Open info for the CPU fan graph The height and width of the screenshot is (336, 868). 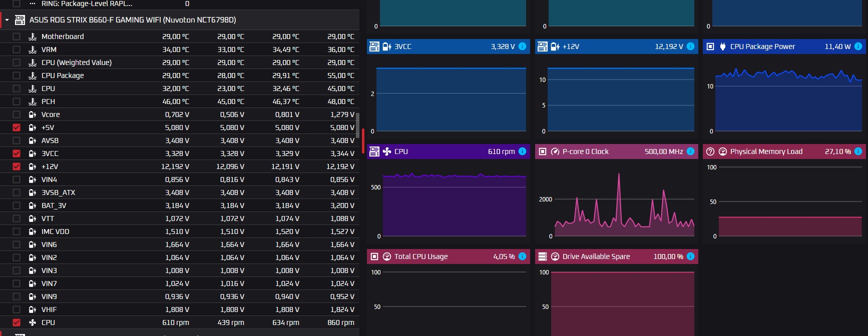[x=523, y=151]
